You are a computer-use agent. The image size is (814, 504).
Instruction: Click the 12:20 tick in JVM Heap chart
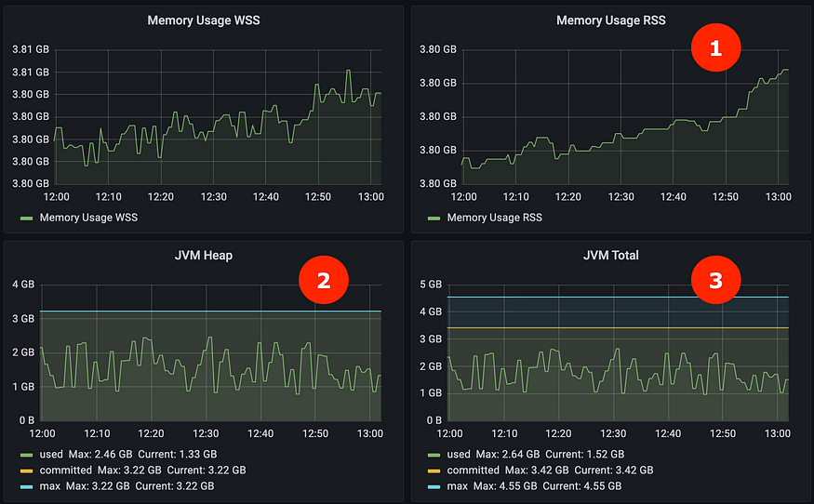(151, 433)
